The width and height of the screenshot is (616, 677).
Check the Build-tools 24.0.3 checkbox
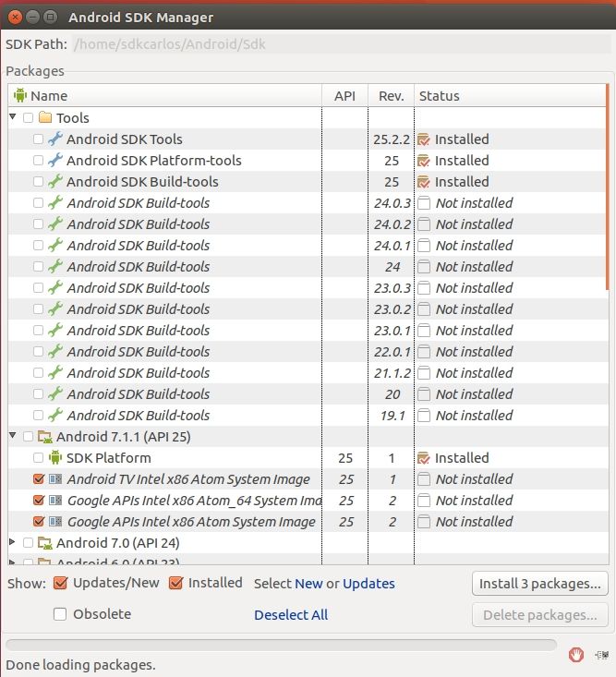[x=38, y=202]
